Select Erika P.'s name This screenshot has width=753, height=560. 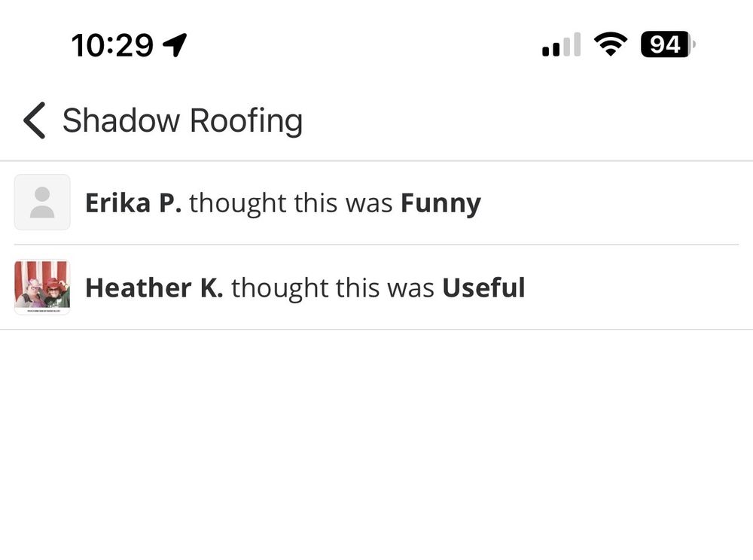tap(134, 202)
